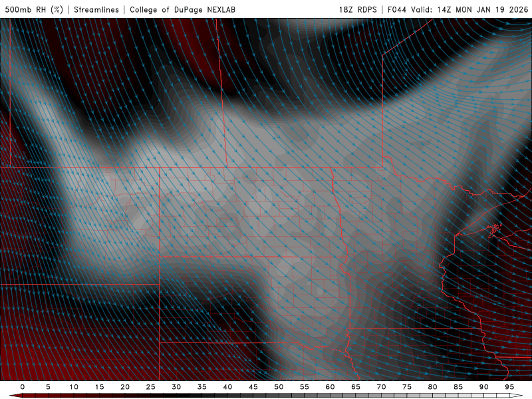Select the 'Streamlines' header label
Viewport: 532px width, 399px height.
pyautogui.click(x=96, y=9)
